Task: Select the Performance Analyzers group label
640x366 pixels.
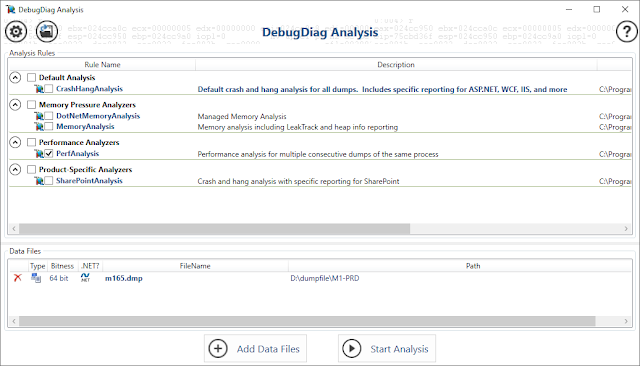Action: tap(79, 142)
